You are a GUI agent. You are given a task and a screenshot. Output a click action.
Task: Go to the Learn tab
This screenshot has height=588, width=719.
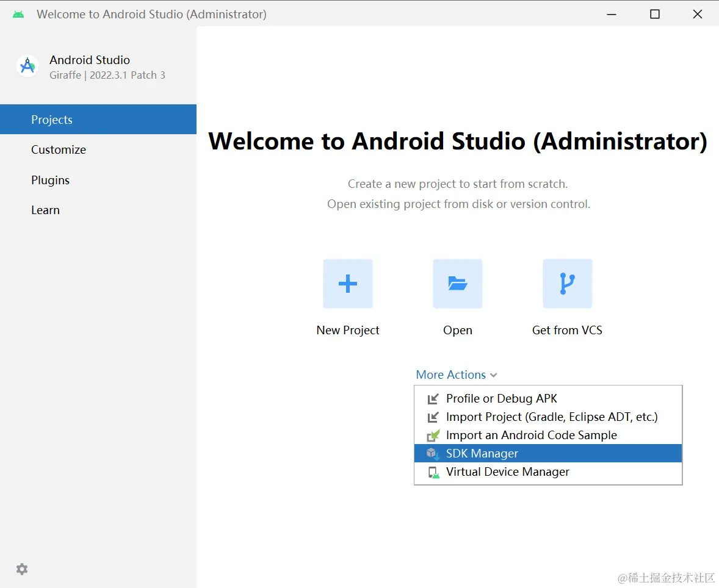(x=98, y=210)
